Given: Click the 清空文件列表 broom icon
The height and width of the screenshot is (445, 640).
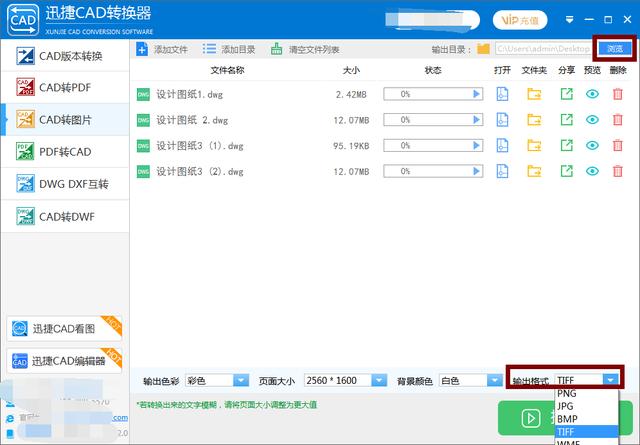Looking at the screenshot, I should click(x=276, y=49).
